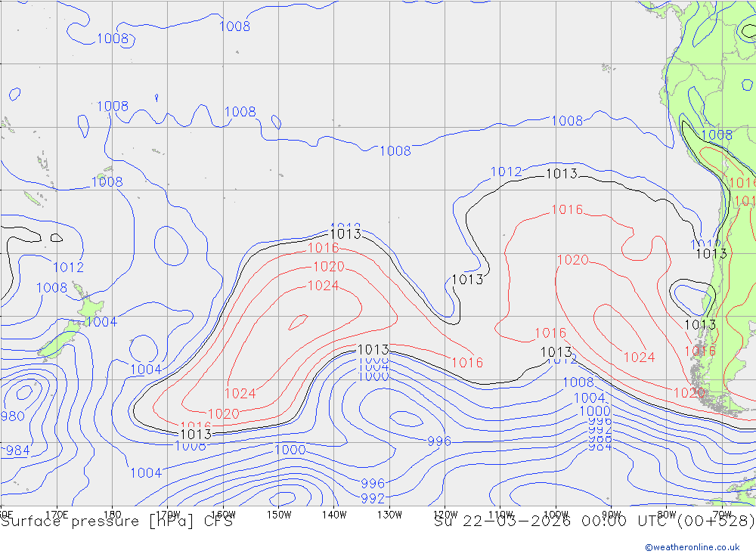The width and height of the screenshot is (756, 554).
Task: Click the 110W longitude label
Action: pyautogui.click(x=500, y=515)
